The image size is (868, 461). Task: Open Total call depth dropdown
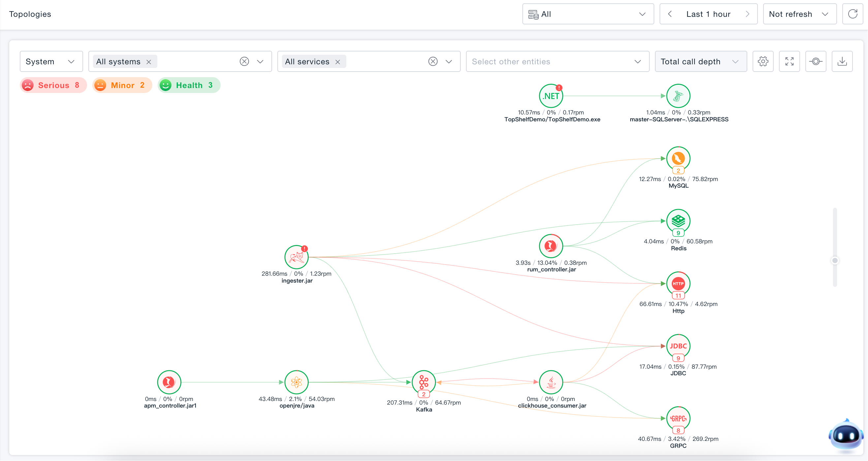point(700,61)
